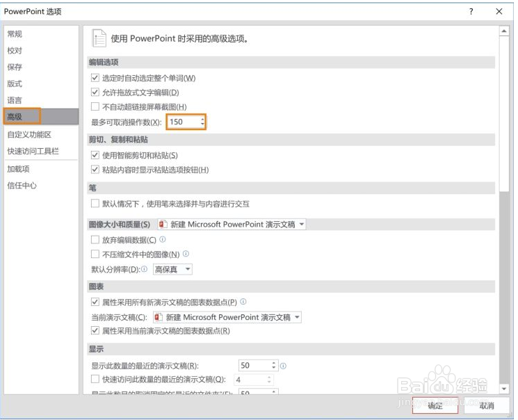Viewport: 518px width, 420px height.
Task: Toggle 允许拖放式文字编辑 checkbox
Action: coord(95,92)
